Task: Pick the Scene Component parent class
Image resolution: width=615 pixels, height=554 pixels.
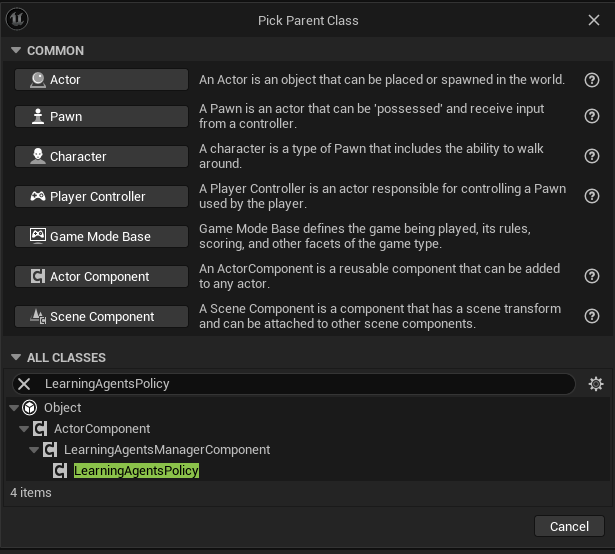Action: point(101,317)
